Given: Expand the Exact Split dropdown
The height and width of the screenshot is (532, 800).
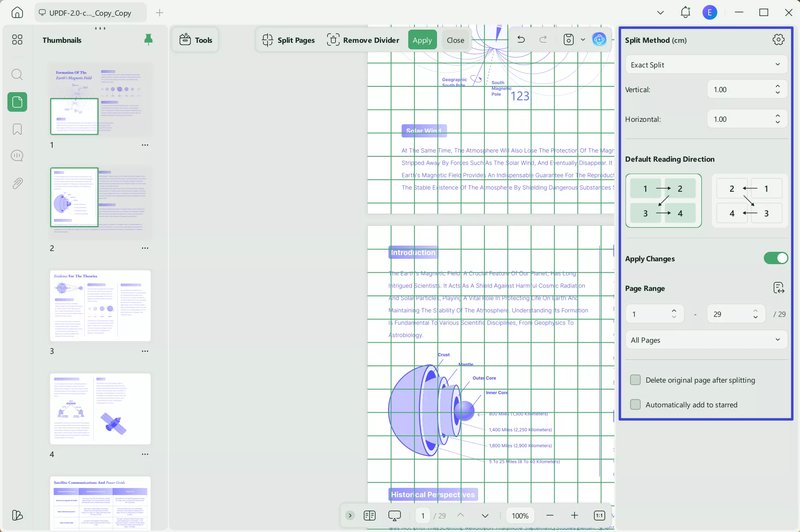Looking at the screenshot, I should (x=706, y=65).
